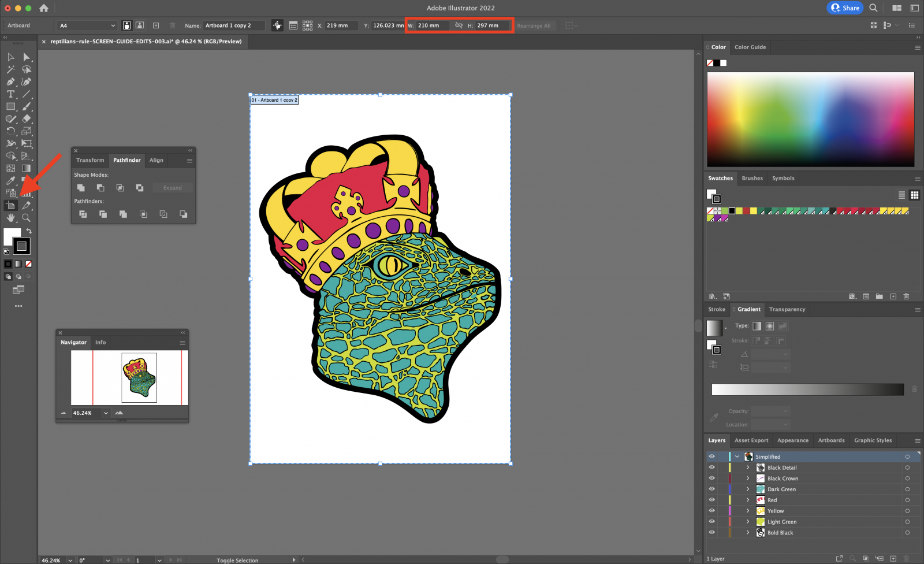This screenshot has width=924, height=564.
Task: Open the artboard preset dropdown showing A4
Action: coord(86,25)
